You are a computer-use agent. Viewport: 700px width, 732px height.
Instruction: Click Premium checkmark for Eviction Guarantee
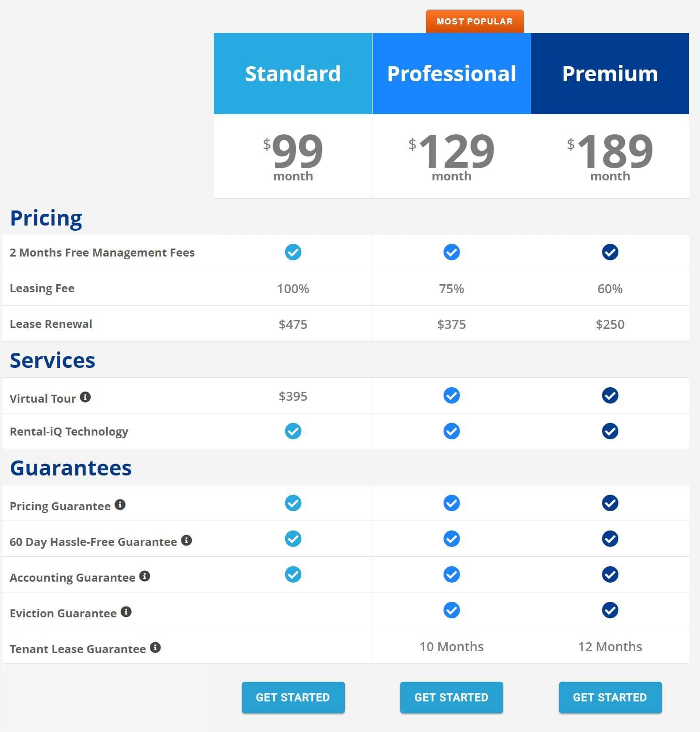click(610, 610)
